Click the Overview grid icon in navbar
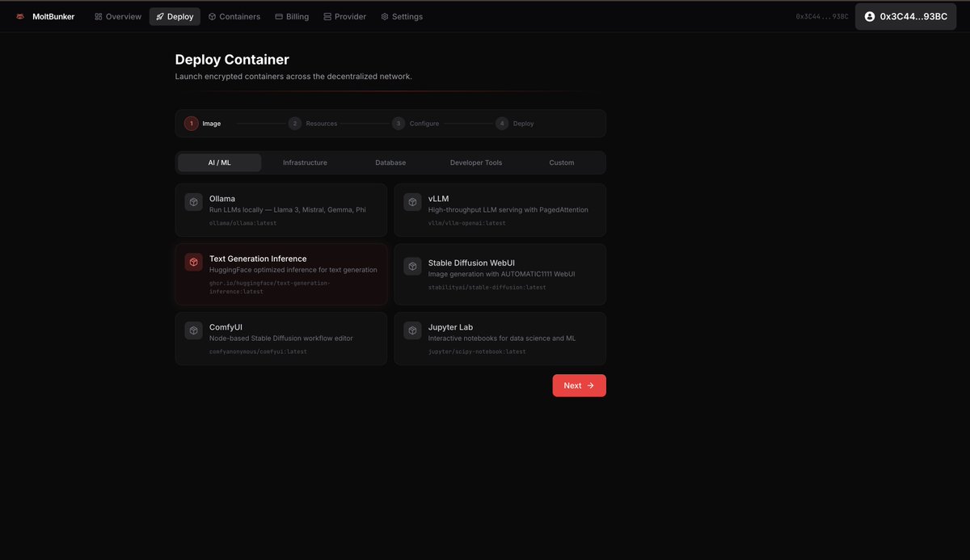The height and width of the screenshot is (560, 970). (99, 16)
